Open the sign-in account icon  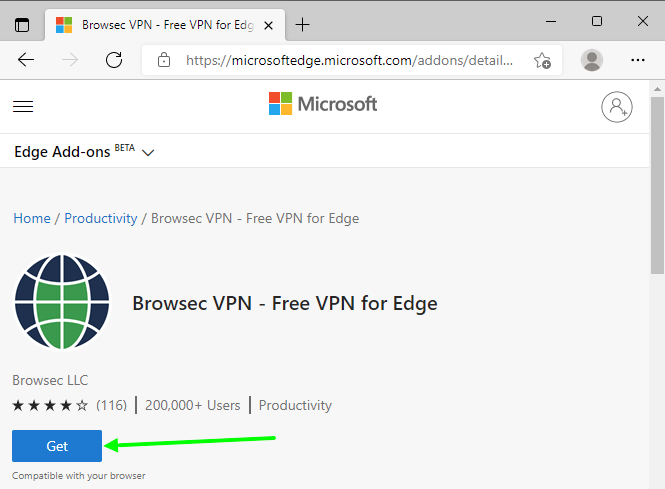617,106
